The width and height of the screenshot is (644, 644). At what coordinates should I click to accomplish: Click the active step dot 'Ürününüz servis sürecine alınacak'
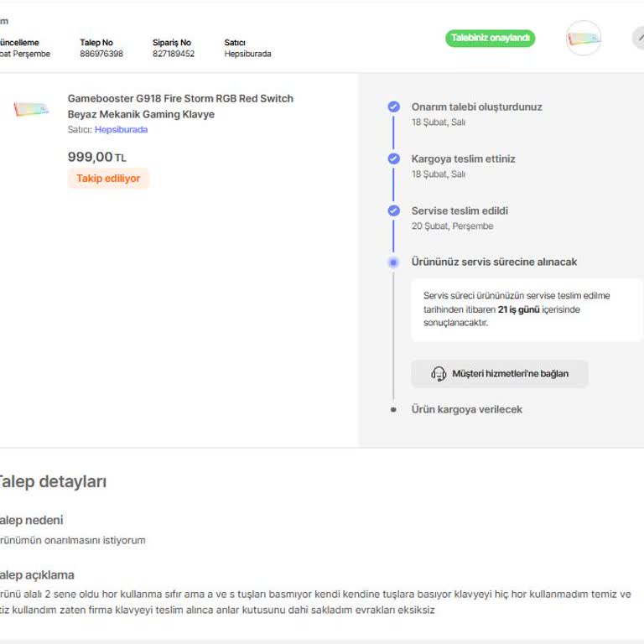coord(393,262)
